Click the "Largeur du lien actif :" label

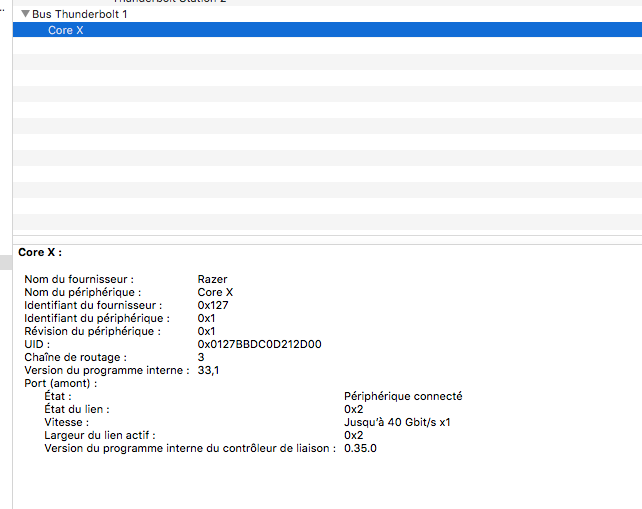point(100,435)
